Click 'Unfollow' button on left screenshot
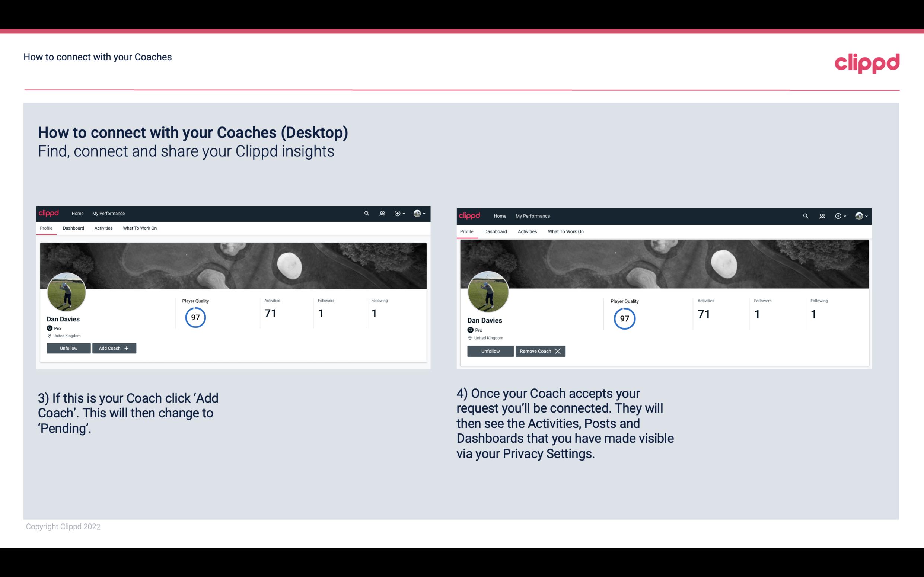Viewport: 924px width, 577px height. (68, 348)
